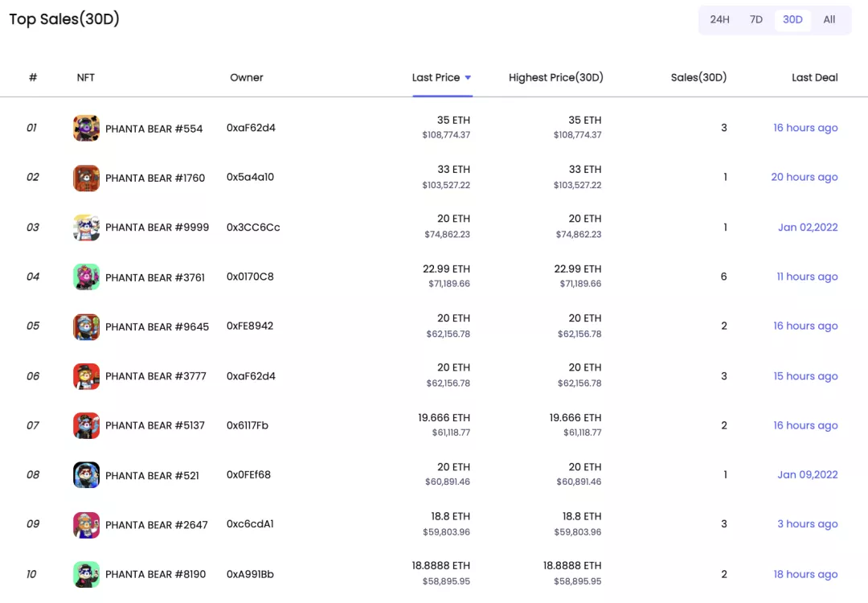This screenshot has height=603, width=868.
Task: Open the 18 hours ago deal link
Action: tap(805, 574)
